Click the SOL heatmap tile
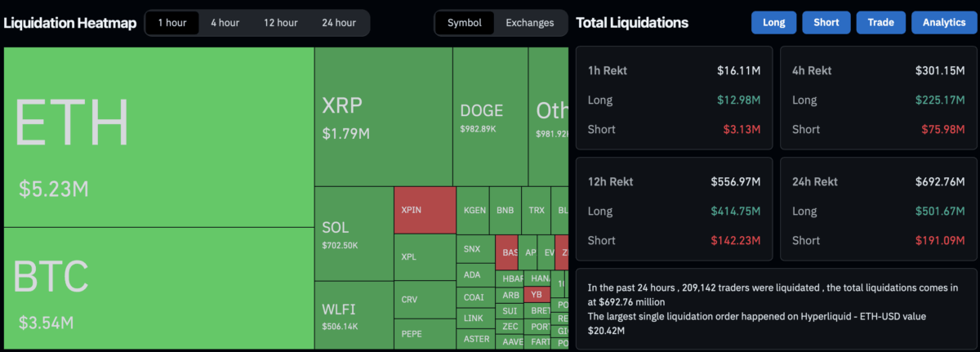Screen dimensions: 980x352 pyautogui.click(x=353, y=233)
